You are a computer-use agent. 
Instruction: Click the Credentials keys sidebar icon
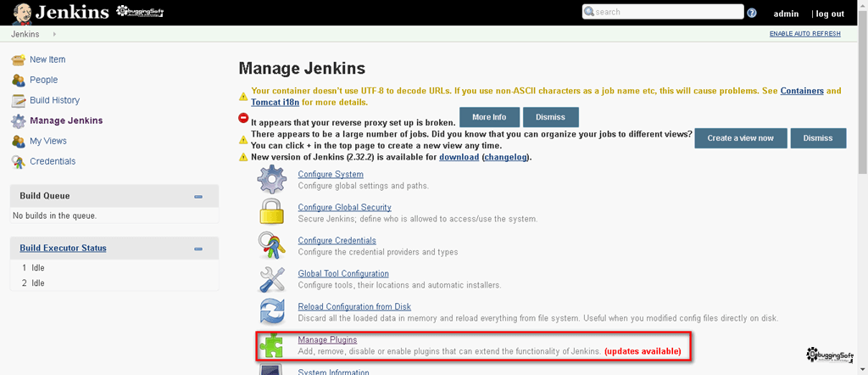(19, 162)
